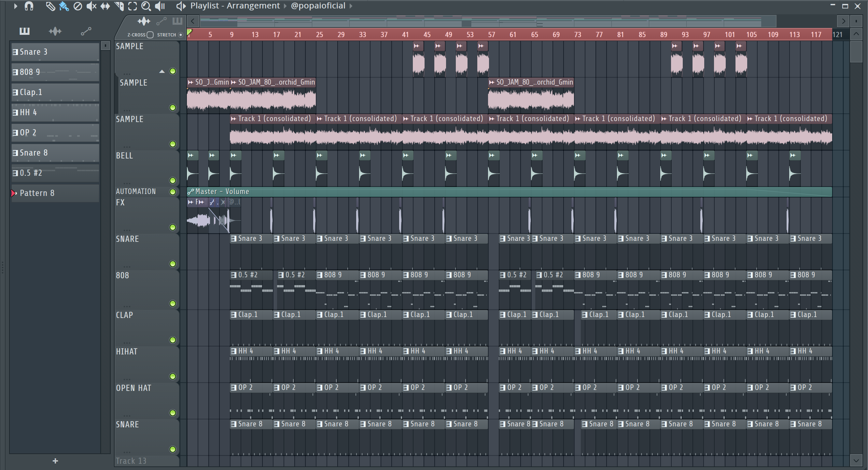
Task: Jump to bar 57 on timeline ruler
Action: coord(492,35)
